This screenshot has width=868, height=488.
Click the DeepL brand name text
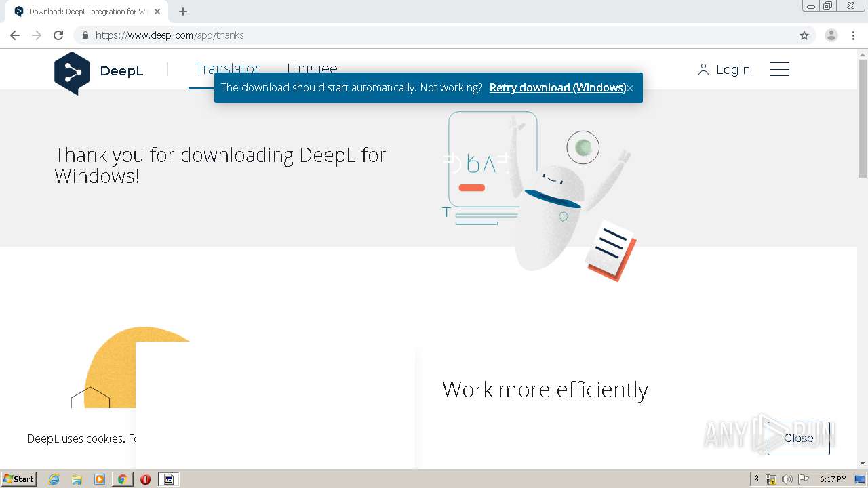121,71
